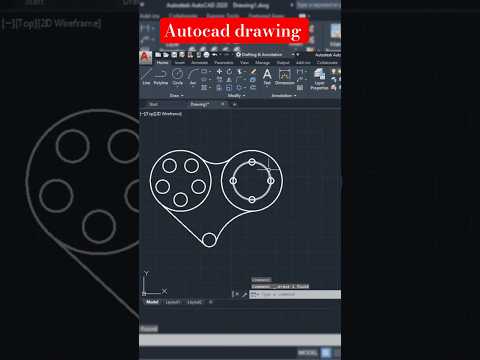The height and width of the screenshot is (360, 480).
Task: Open the Trim tool dropdown arrow
Action: coord(244,72)
